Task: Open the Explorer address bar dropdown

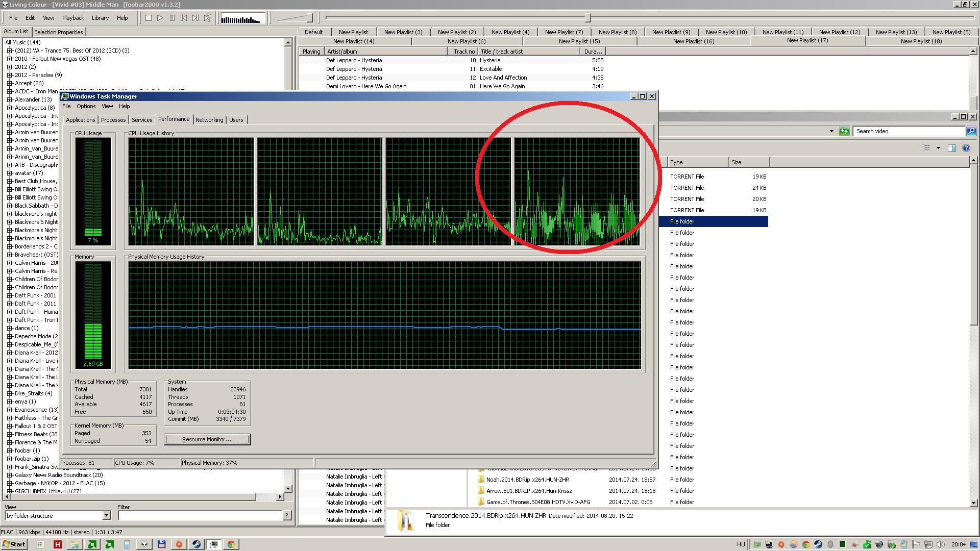Action: 831,131
